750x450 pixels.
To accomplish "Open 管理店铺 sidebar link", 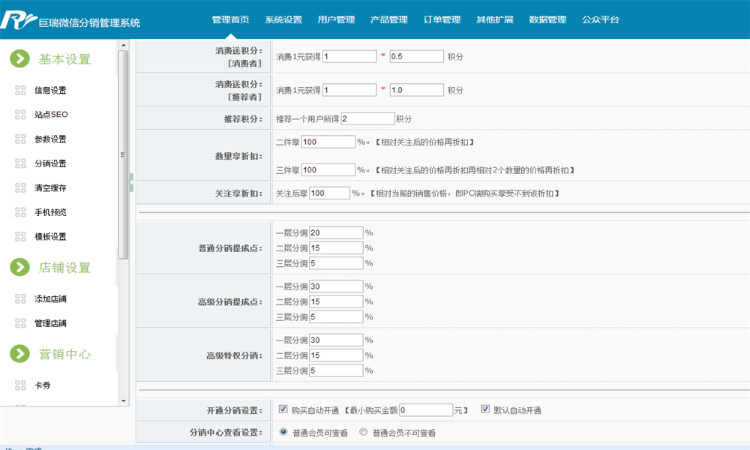I will point(50,323).
